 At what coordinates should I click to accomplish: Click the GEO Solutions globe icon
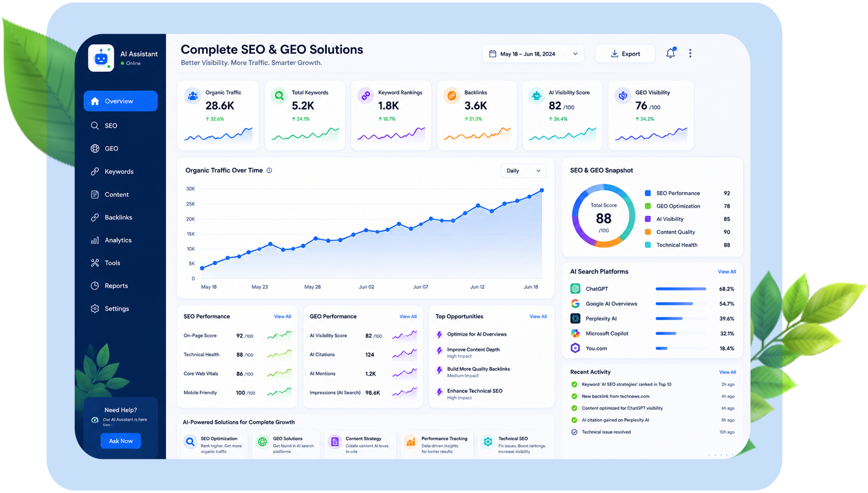[x=262, y=442]
